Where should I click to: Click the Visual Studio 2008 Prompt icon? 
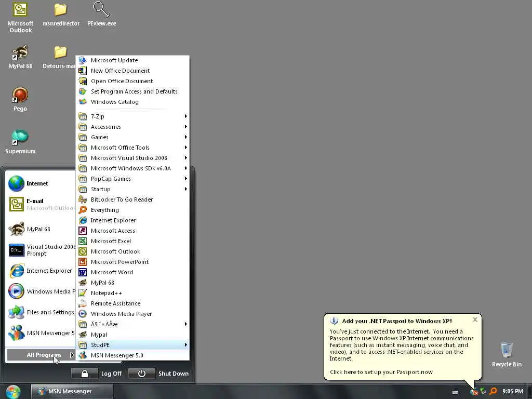pyautogui.click(x=16, y=250)
